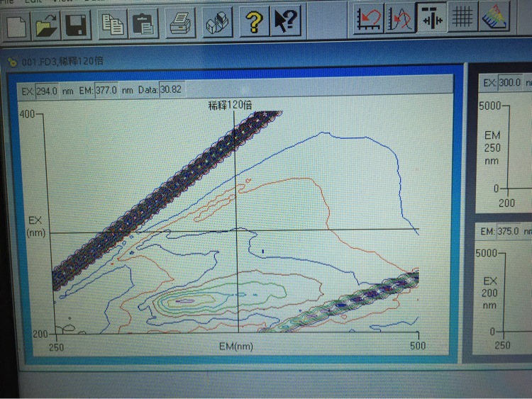The width and height of the screenshot is (532, 399).
Task: Open Help with yellow question mark
Action: pos(255,22)
